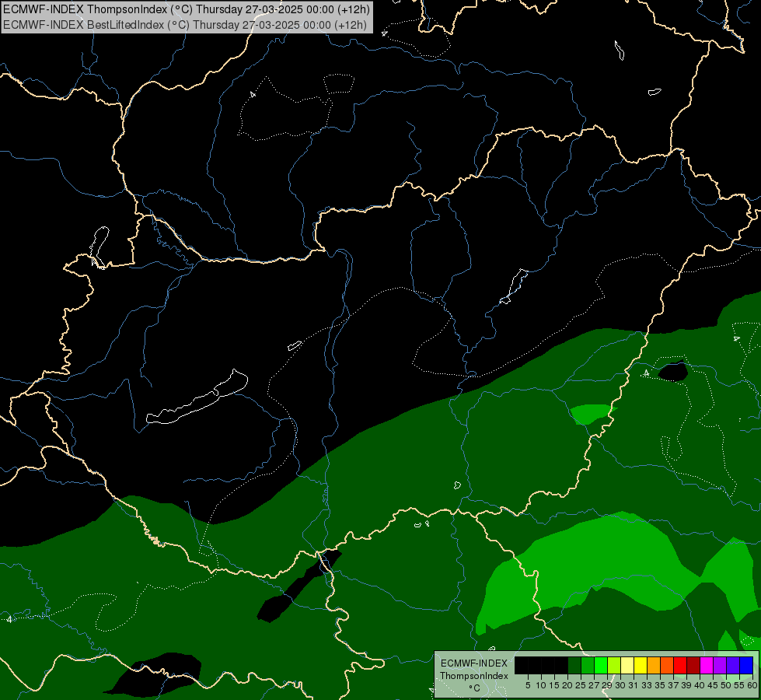Pick the orange 33–35 legend swatch
This screenshot has height=700, width=761.
pyautogui.click(x=654, y=665)
